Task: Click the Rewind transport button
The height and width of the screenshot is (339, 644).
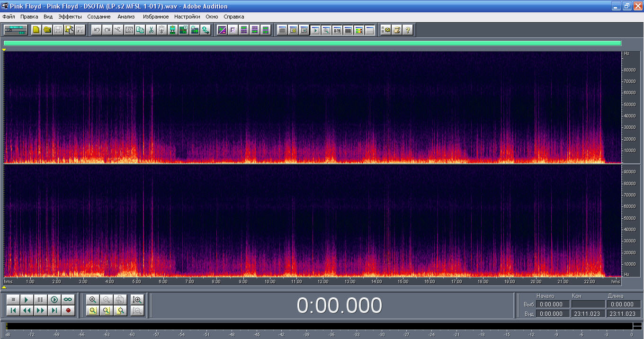Action: coord(27,311)
